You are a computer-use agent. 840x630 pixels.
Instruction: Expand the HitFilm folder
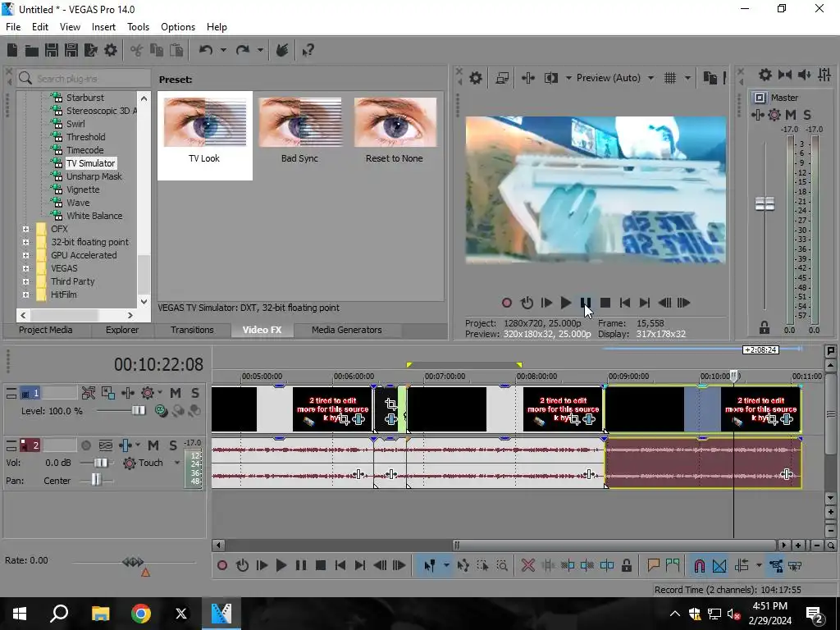pyautogui.click(x=25, y=294)
